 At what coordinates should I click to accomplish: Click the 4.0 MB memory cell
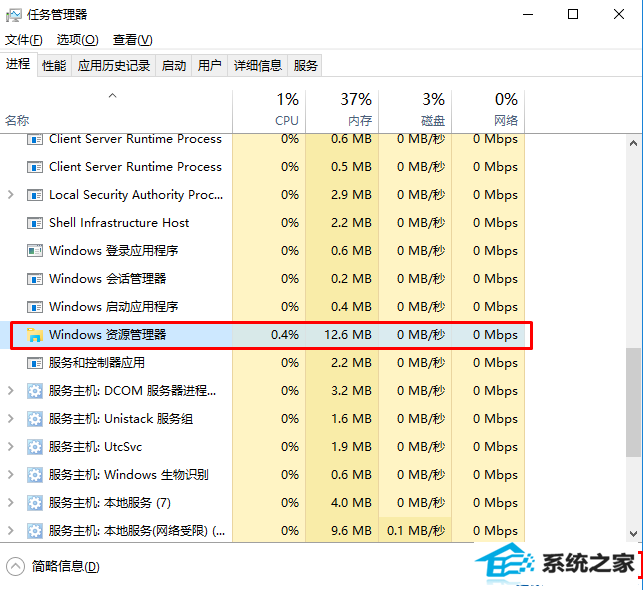point(342,503)
